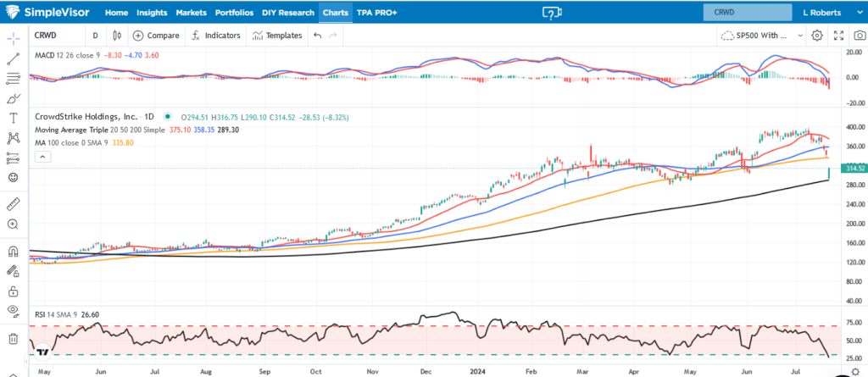Switch chart to fullscreen mode
868x377 pixels.
(x=838, y=36)
